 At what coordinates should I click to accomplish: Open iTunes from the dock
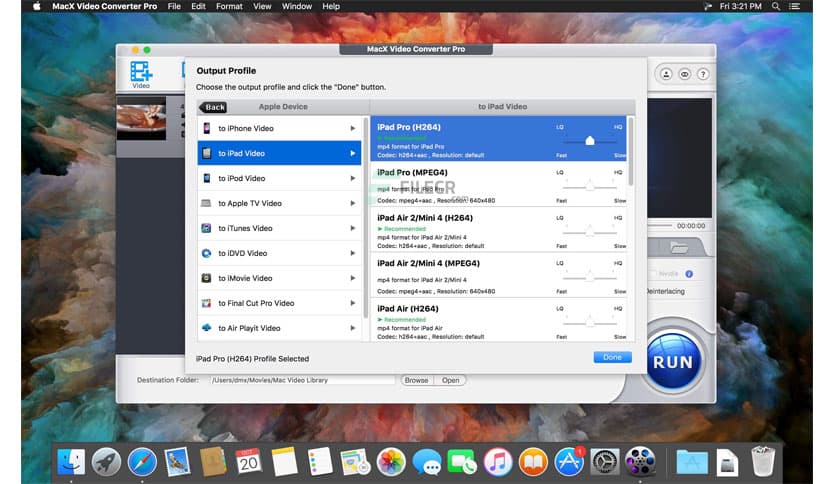click(497, 462)
